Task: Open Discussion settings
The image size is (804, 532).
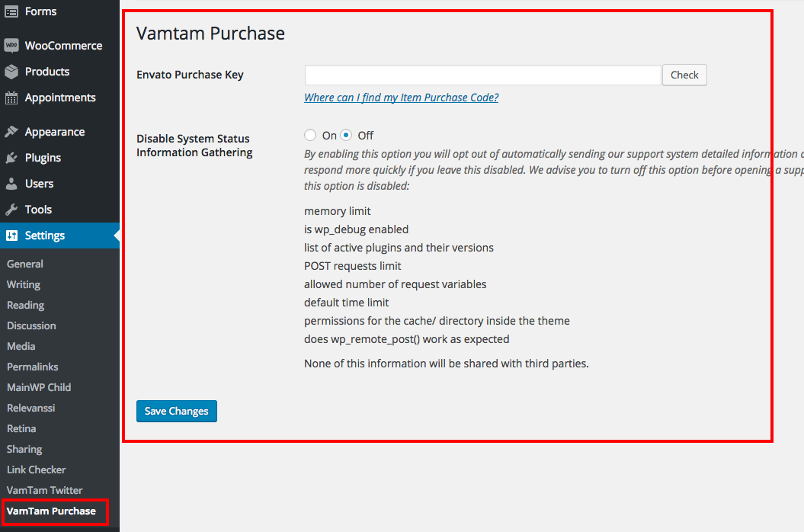Action: point(31,325)
